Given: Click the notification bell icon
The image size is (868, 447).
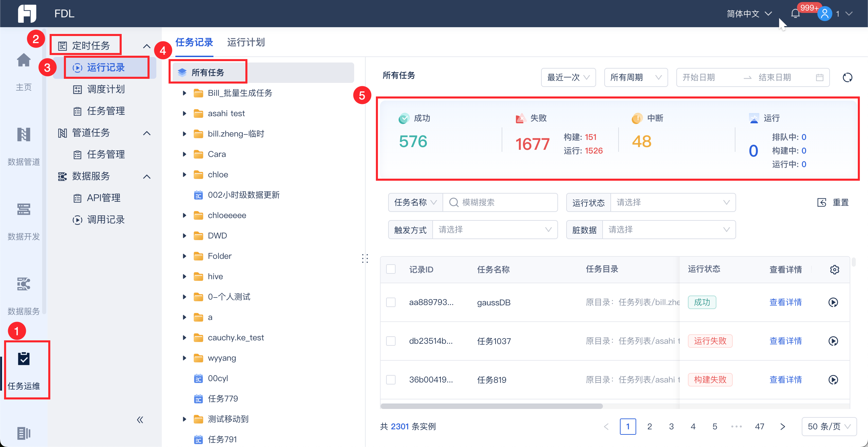Looking at the screenshot, I should coord(795,14).
